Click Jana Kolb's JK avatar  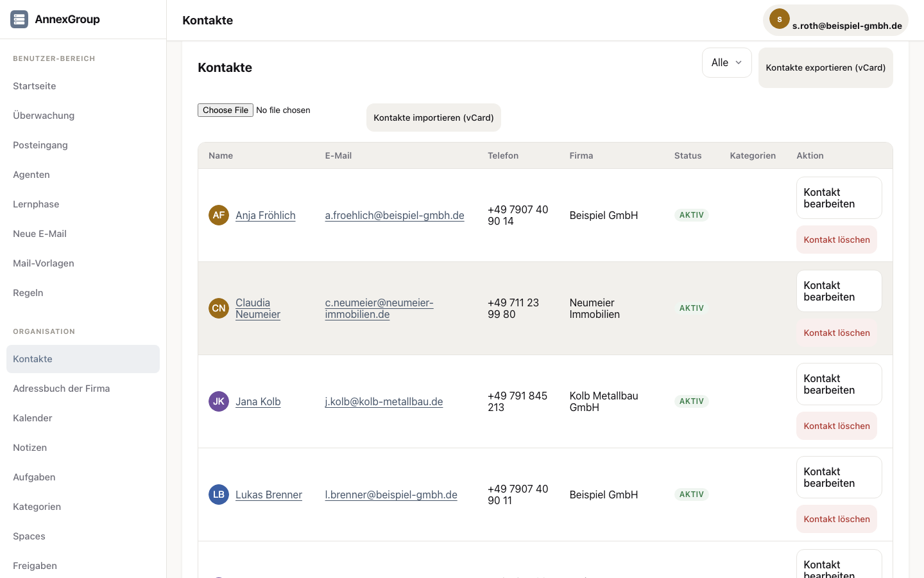click(219, 401)
